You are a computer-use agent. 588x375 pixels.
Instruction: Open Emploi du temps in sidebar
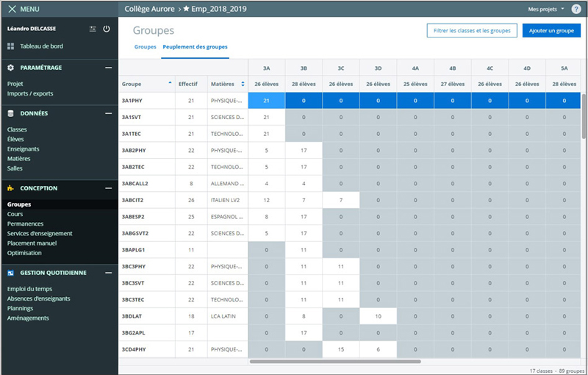pyautogui.click(x=29, y=289)
